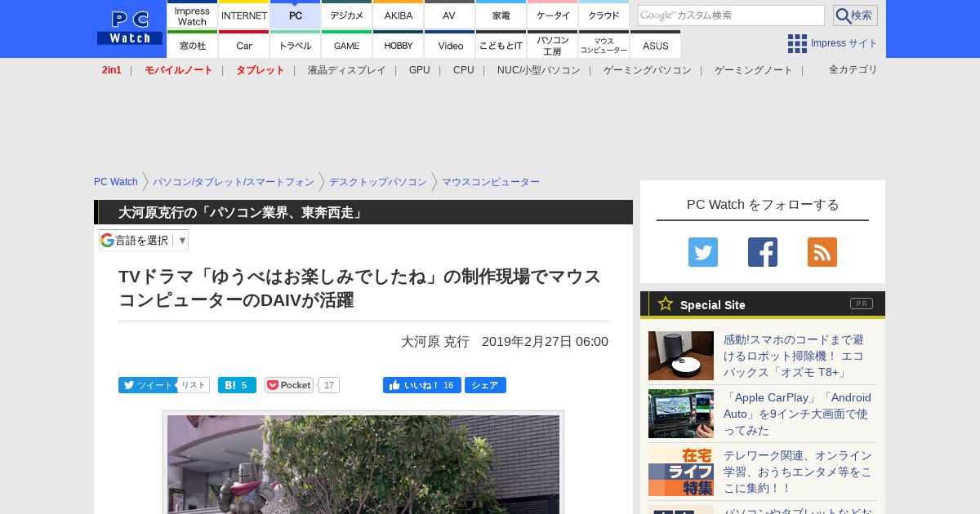The height and width of the screenshot is (514, 980).
Task: Open the デジカメ tab
Action: tap(347, 16)
